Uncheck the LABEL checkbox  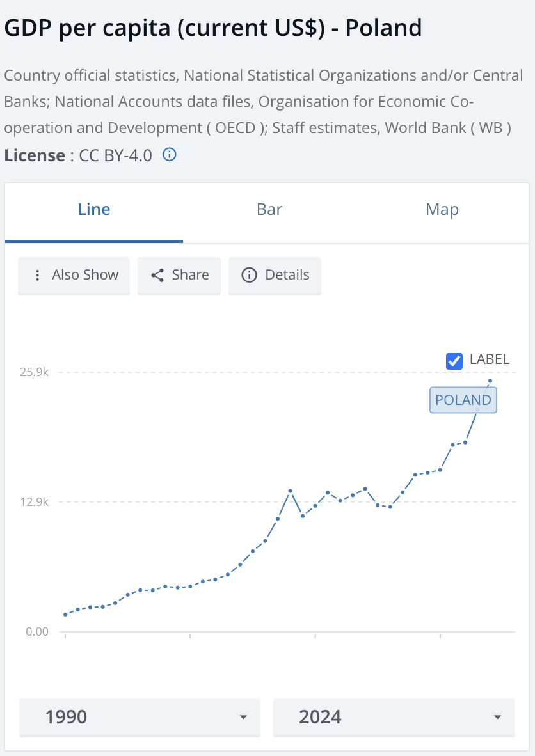454,361
